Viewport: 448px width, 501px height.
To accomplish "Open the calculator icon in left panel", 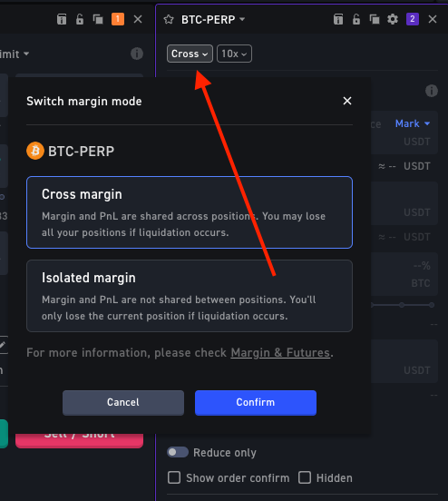I will 62,19.
